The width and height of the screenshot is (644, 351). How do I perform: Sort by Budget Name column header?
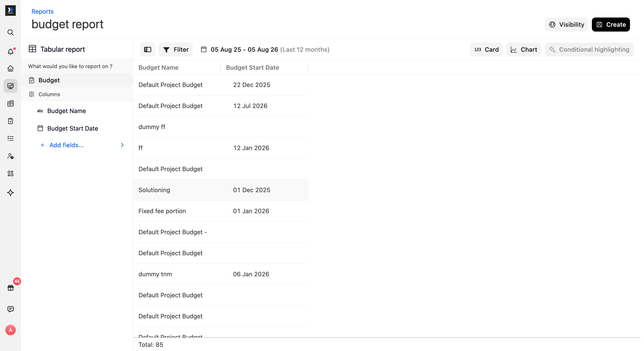(159, 67)
